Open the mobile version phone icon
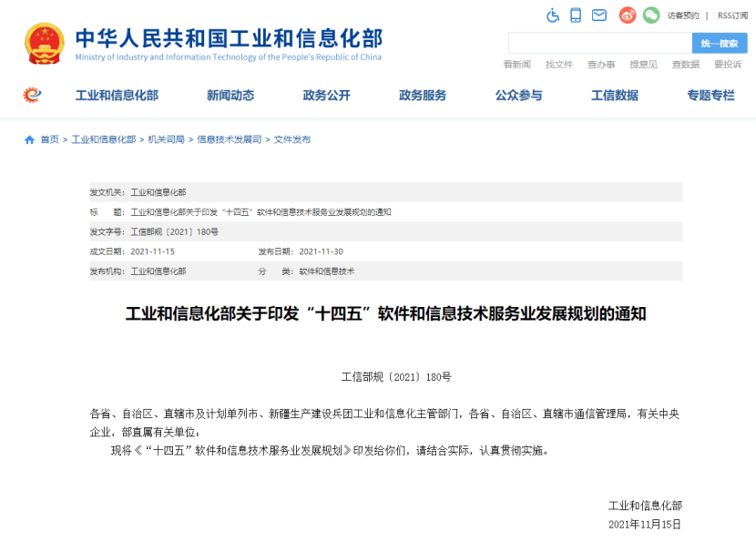The width and height of the screenshot is (756, 542). click(x=576, y=15)
